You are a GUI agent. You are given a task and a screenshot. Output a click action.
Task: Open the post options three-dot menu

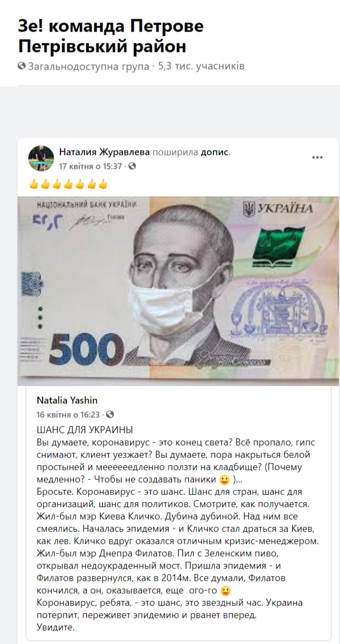[318, 157]
